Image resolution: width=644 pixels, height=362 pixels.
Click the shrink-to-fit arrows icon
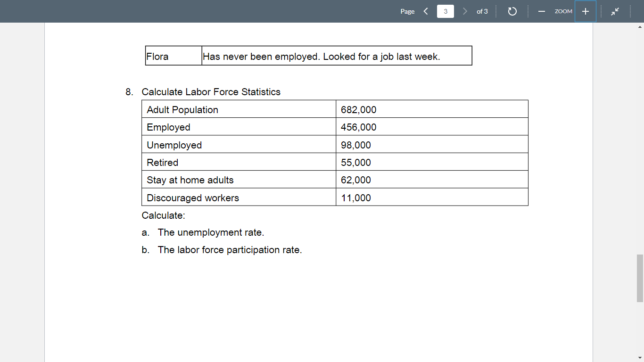(615, 11)
